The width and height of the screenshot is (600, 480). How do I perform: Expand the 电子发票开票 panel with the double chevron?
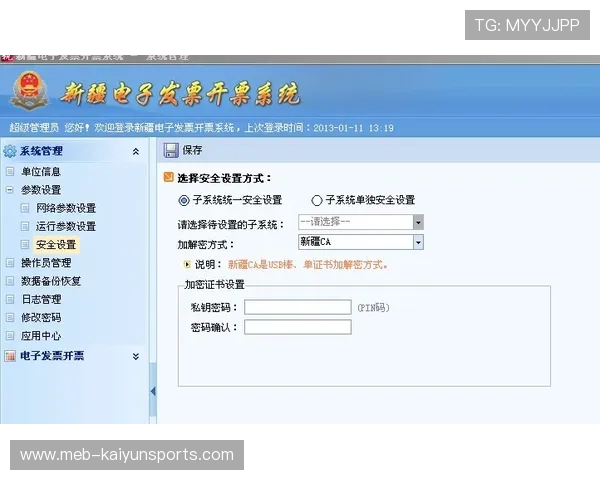[135, 357]
